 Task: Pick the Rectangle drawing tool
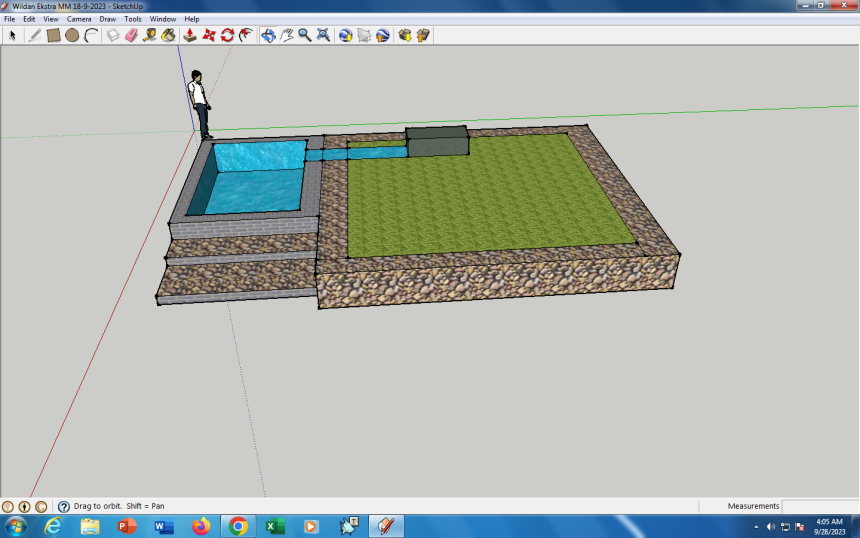pyautogui.click(x=54, y=35)
